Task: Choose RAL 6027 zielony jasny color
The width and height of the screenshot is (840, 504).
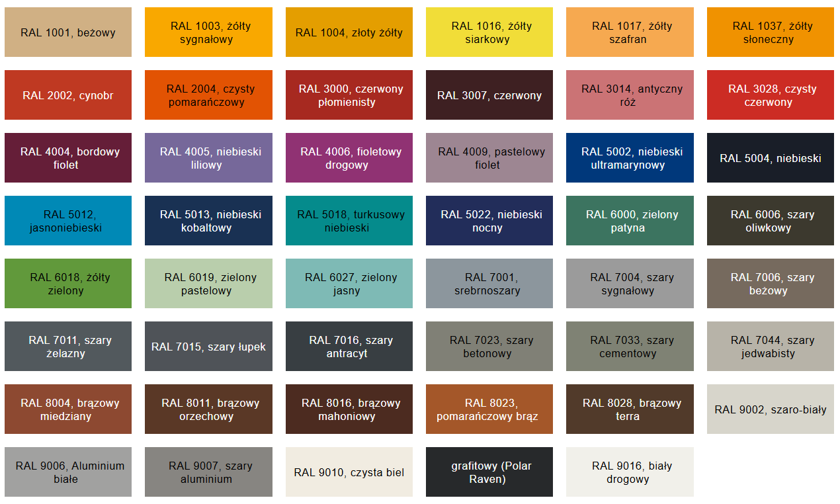Action: (349, 284)
